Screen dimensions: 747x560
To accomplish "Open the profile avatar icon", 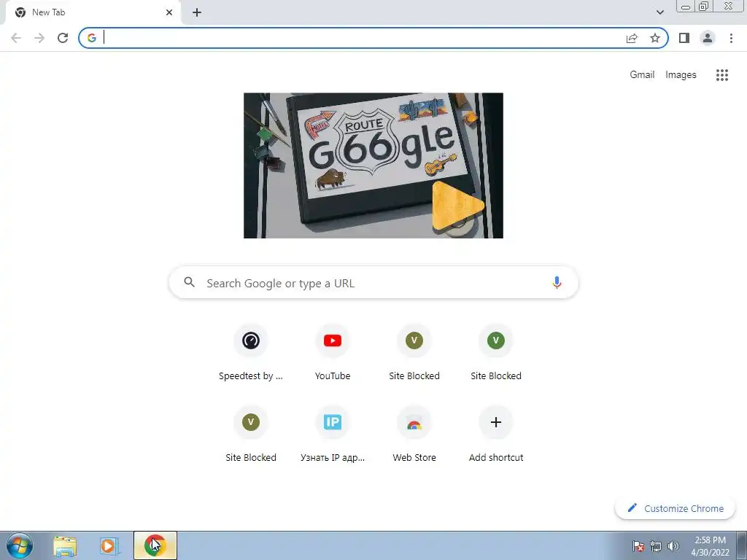I will 708,38.
